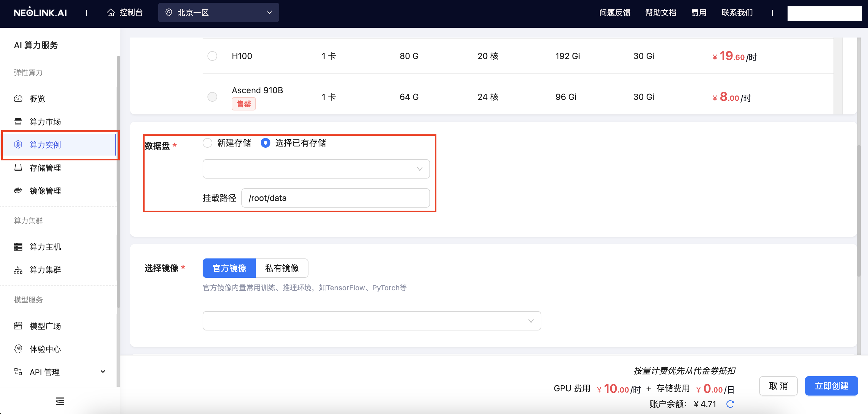Click the 96 Gi memory cell for Ascend 910B
Screen dimensions: 868x414
tap(566, 97)
